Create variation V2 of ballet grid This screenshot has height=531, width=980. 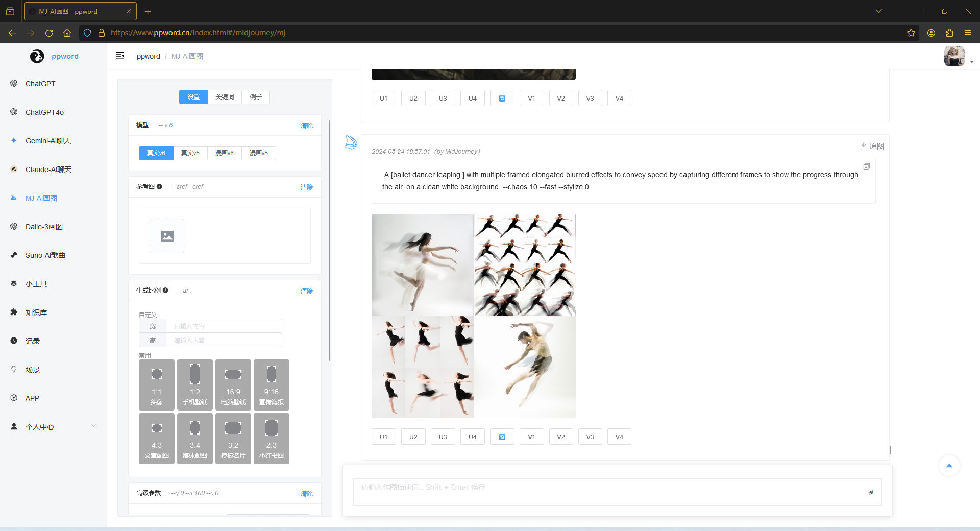pyautogui.click(x=561, y=437)
